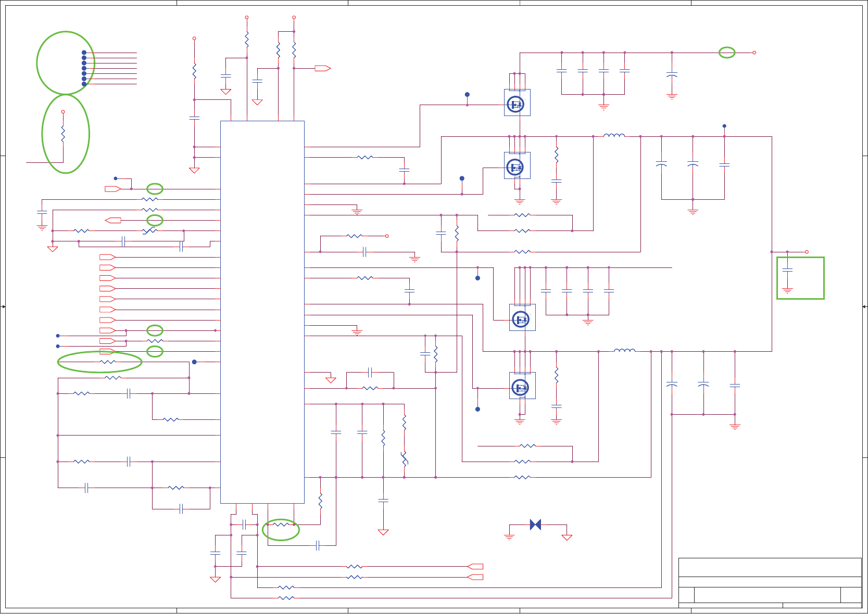Click the red terminal circle ending the top-right rail
The height and width of the screenshot is (614, 868).
pos(754,53)
